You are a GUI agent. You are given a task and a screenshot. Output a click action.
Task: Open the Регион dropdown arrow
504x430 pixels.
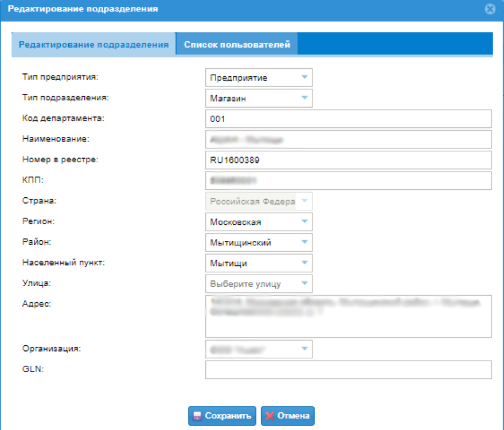click(x=304, y=222)
